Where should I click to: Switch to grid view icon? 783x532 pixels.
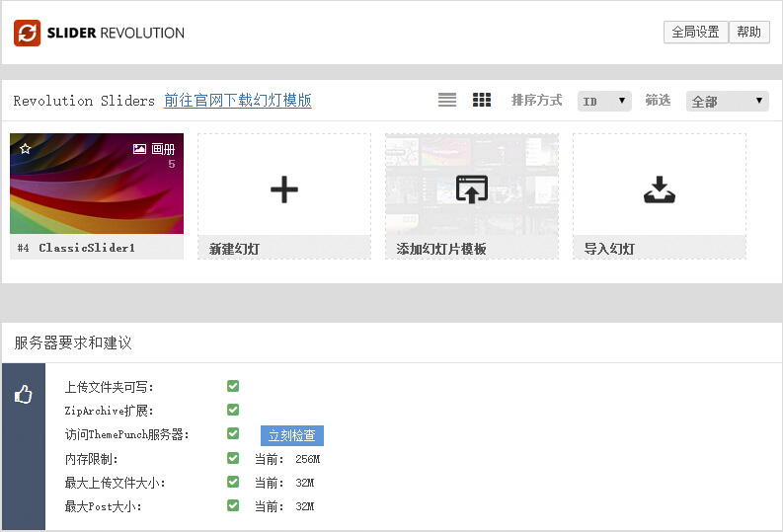[482, 100]
